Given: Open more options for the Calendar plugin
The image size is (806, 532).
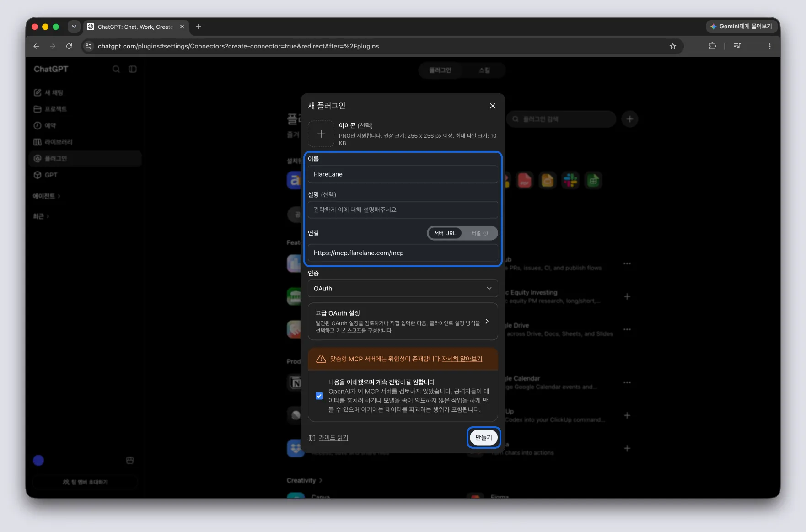Looking at the screenshot, I should 627,382.
